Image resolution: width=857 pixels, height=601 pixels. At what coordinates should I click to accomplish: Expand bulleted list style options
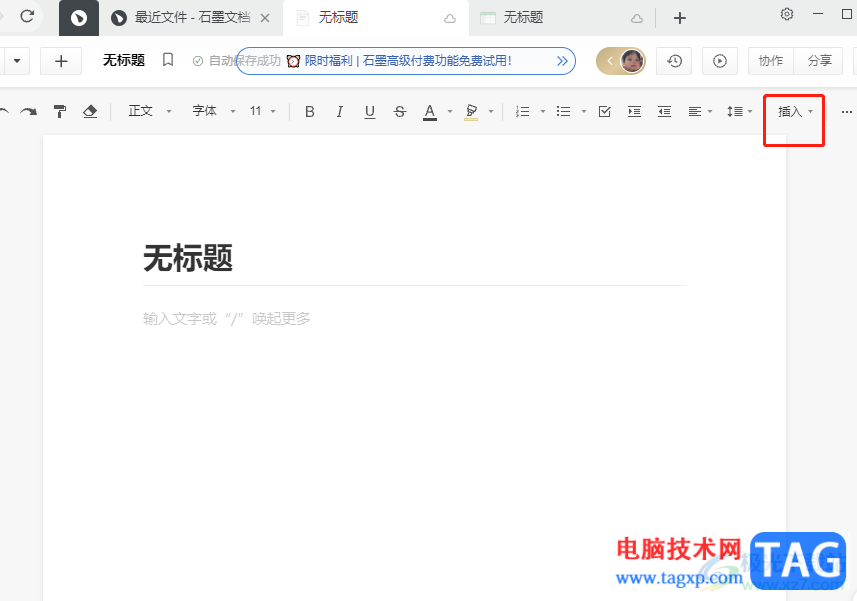pyautogui.click(x=584, y=111)
